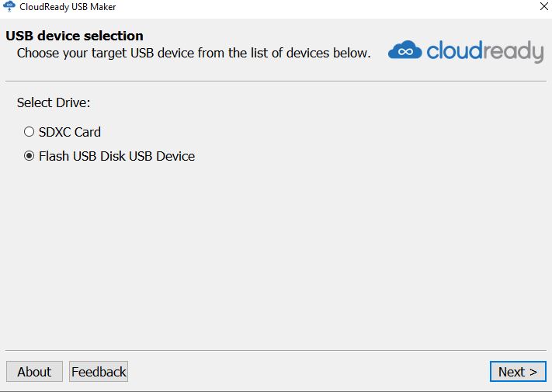Click the separator line above the bottom buttons
Screen dimensions: 552x392
click(276, 349)
